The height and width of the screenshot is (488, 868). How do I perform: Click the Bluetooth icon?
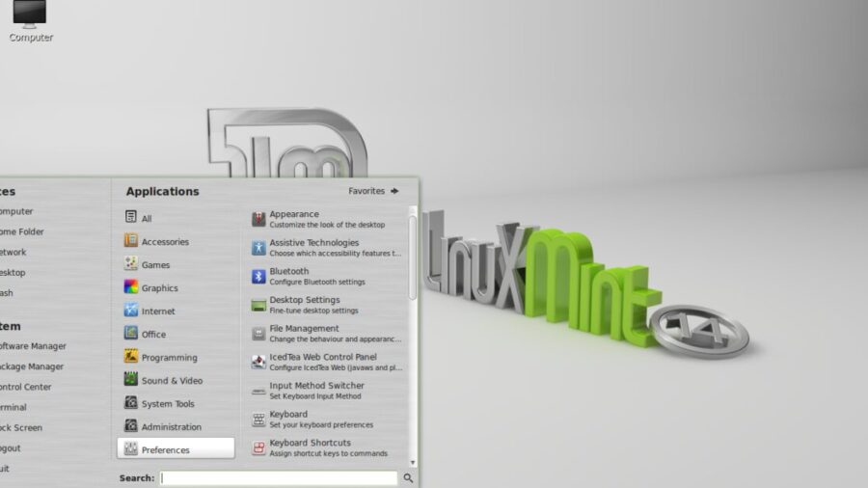[x=258, y=276]
